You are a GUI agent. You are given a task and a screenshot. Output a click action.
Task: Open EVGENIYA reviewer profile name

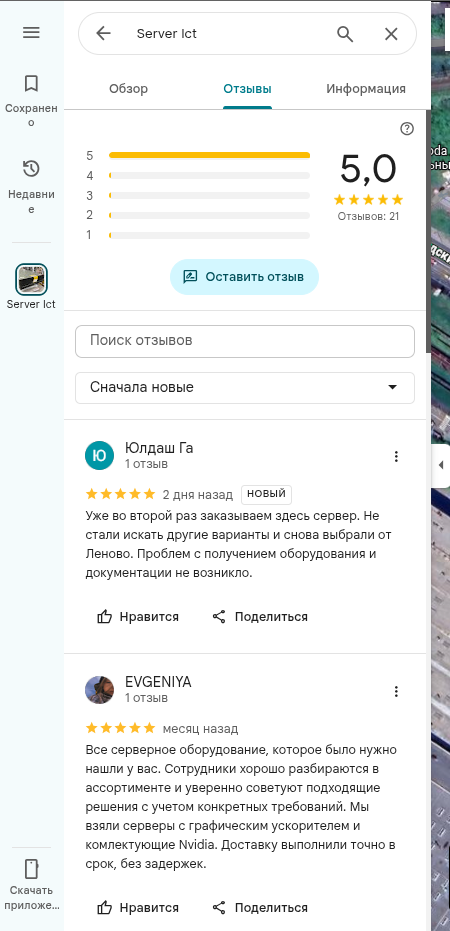tap(159, 682)
